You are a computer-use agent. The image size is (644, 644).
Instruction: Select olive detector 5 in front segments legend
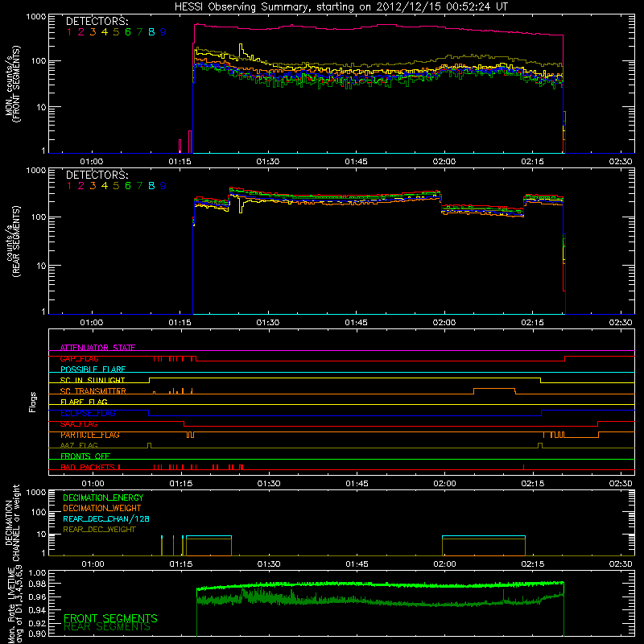pyautogui.click(x=116, y=32)
